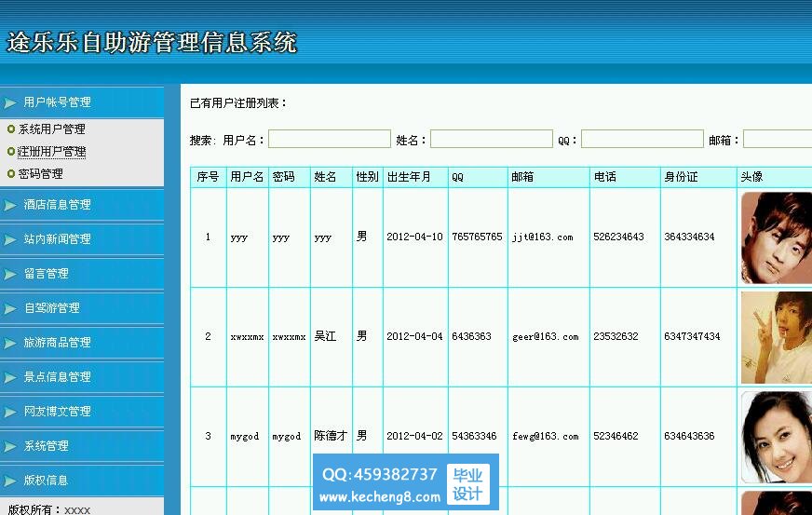Expand the 留言管理 menu section
The image size is (812, 515).
pos(82,274)
